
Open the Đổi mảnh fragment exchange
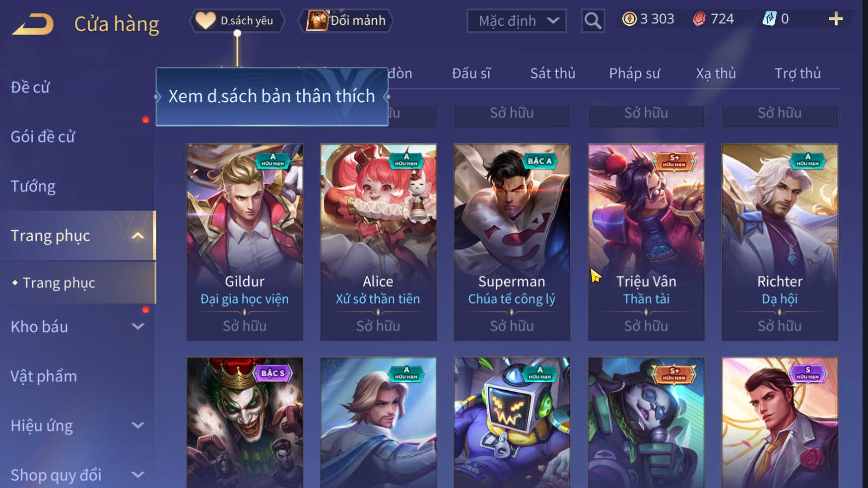[x=346, y=20]
